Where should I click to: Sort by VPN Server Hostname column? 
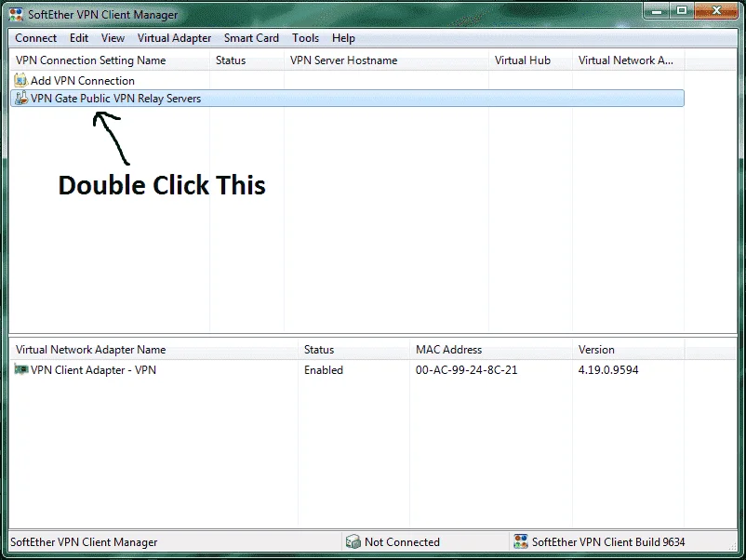386,60
